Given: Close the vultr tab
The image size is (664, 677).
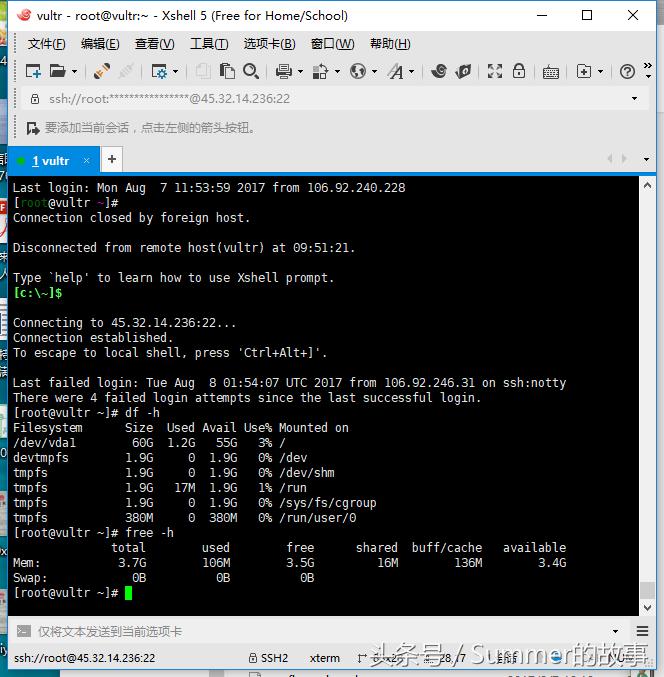Looking at the screenshot, I should tap(86, 161).
